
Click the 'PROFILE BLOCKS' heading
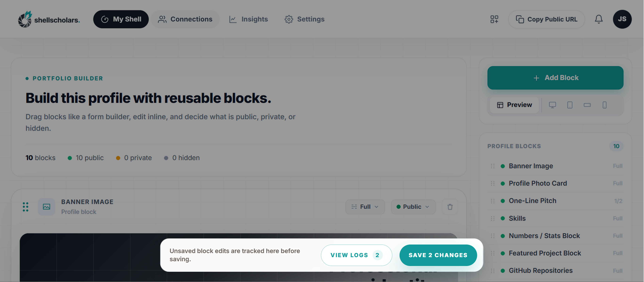click(514, 146)
